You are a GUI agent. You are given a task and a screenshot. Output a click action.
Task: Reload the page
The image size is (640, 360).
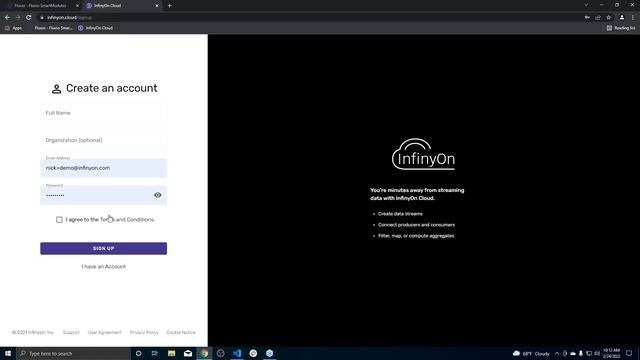(29, 18)
